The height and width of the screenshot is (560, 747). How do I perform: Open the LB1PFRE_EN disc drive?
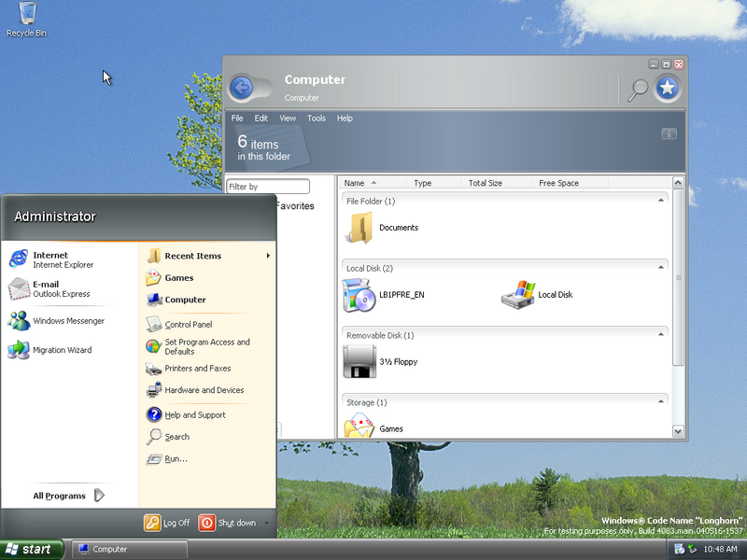point(359,295)
